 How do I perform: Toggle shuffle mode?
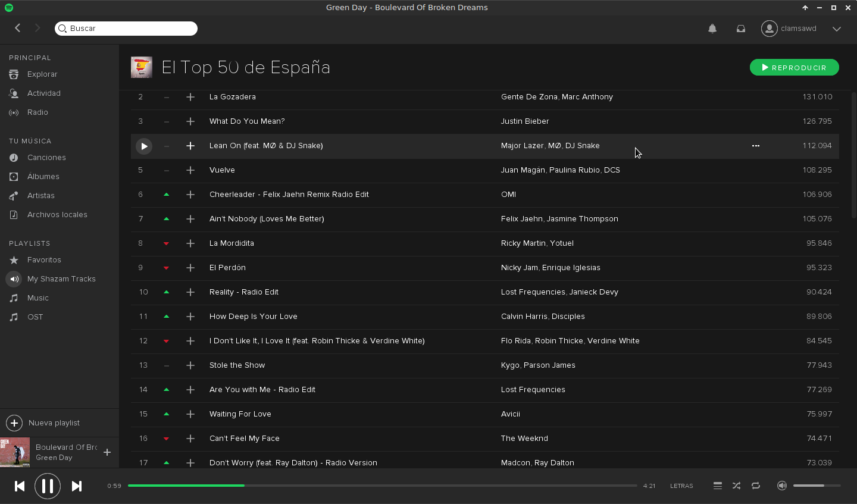point(737,486)
